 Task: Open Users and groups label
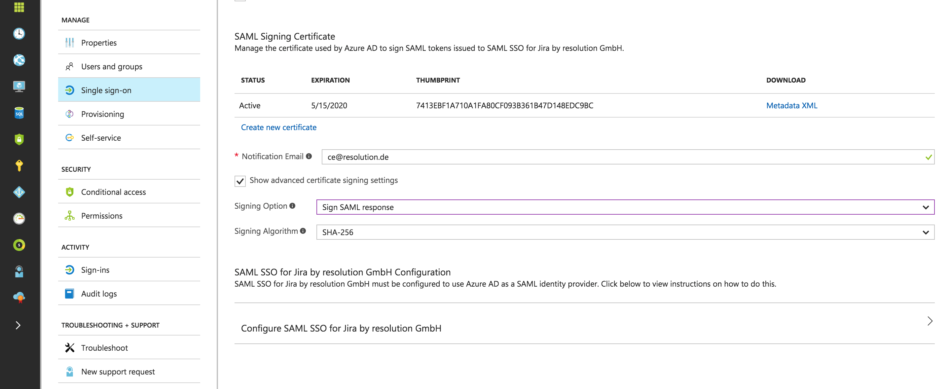(111, 67)
